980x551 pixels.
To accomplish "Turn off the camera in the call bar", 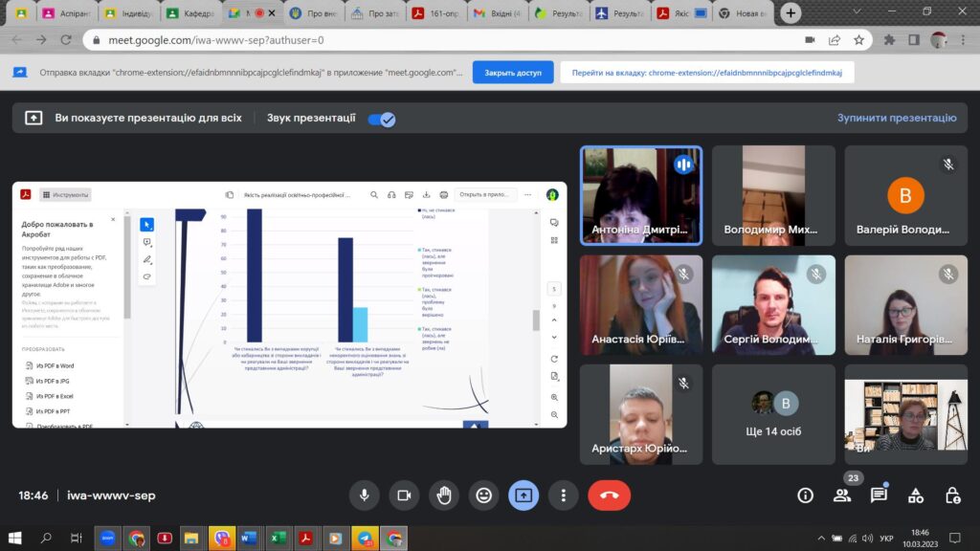I will tap(404, 496).
